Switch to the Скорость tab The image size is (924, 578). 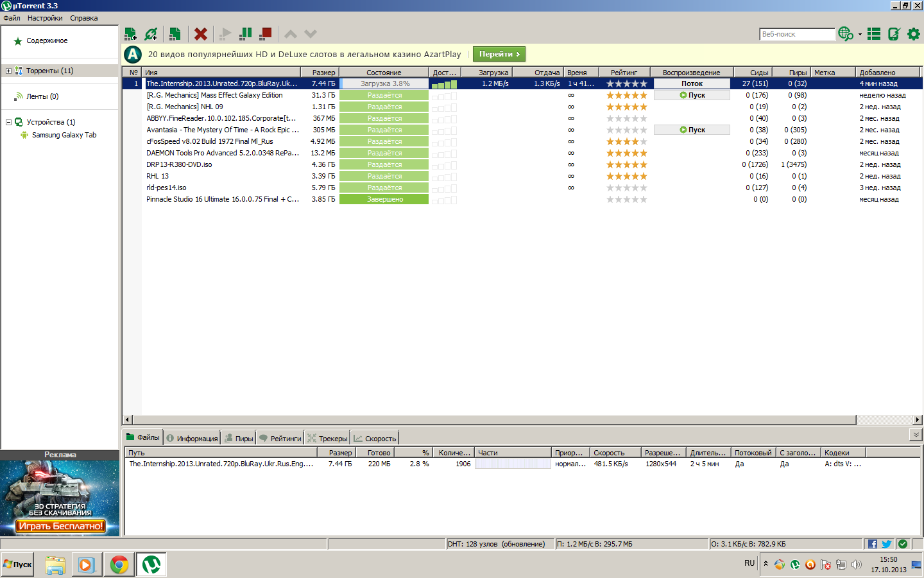[x=375, y=438]
